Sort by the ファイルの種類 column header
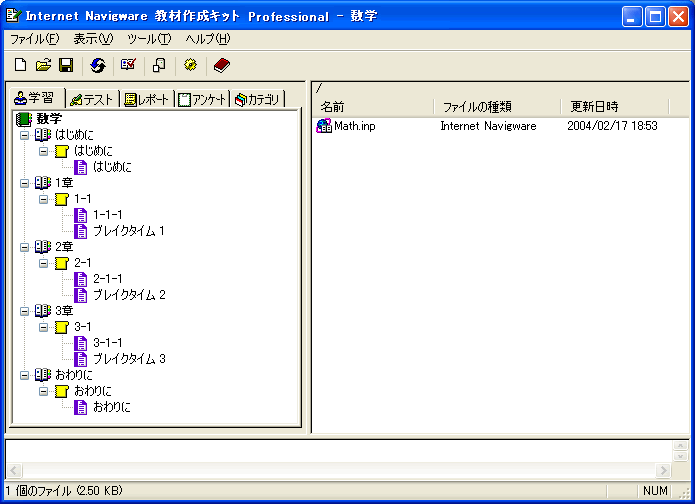The height and width of the screenshot is (504, 695). 497,107
